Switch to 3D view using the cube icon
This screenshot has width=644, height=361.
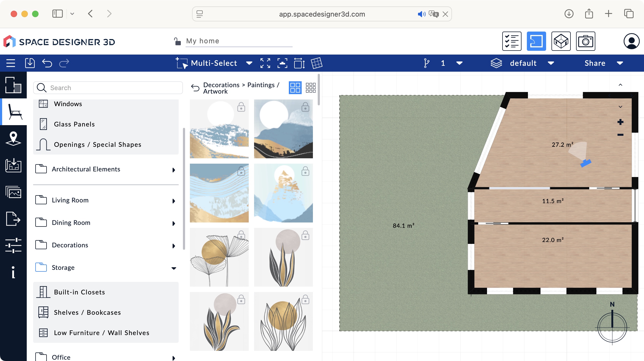tap(561, 41)
